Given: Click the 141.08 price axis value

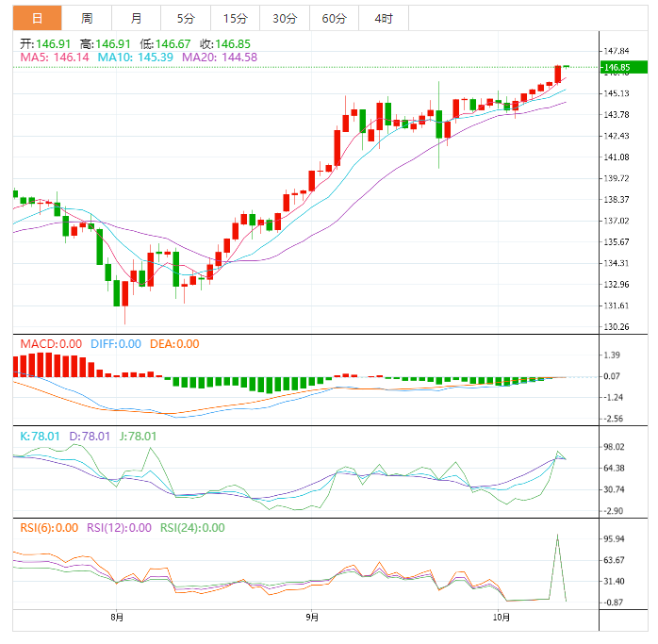Looking at the screenshot, I should click(617, 157).
